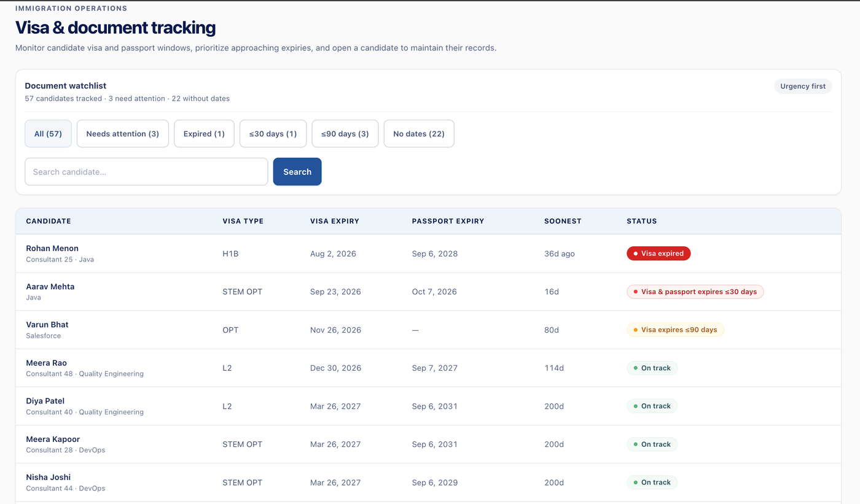The height and width of the screenshot is (504, 860).
Task: Click Meera Rao's L2 visa type
Action: tap(227, 368)
